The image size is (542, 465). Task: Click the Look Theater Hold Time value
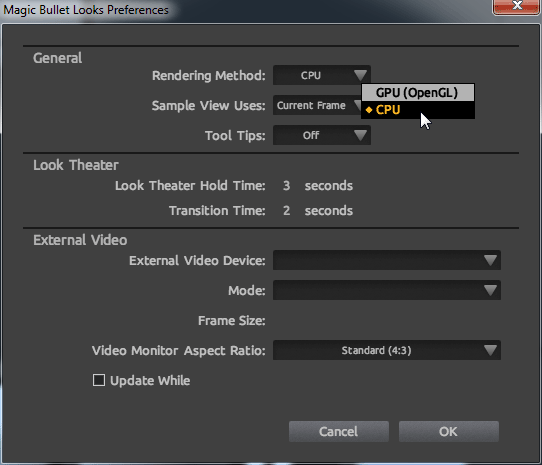pyautogui.click(x=286, y=186)
